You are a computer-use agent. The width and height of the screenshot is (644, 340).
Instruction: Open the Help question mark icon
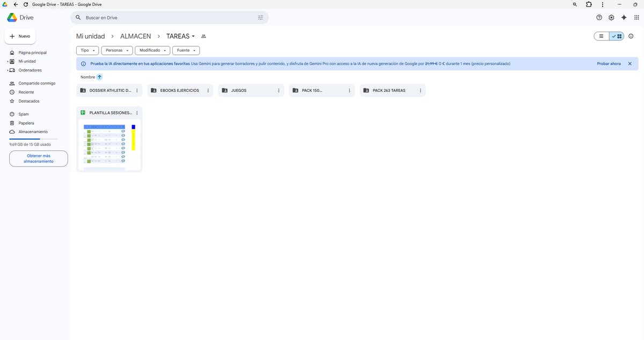(x=599, y=17)
